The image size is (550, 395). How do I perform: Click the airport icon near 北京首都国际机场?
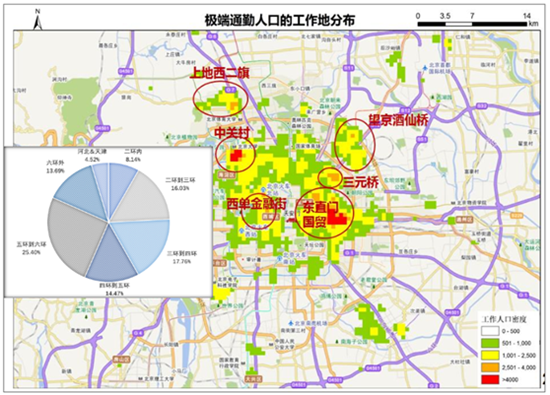coord(425,67)
